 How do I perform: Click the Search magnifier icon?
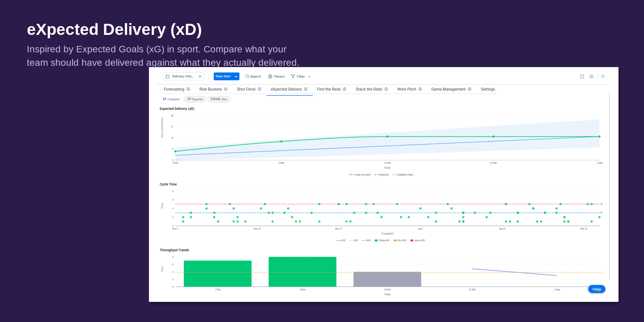click(247, 76)
